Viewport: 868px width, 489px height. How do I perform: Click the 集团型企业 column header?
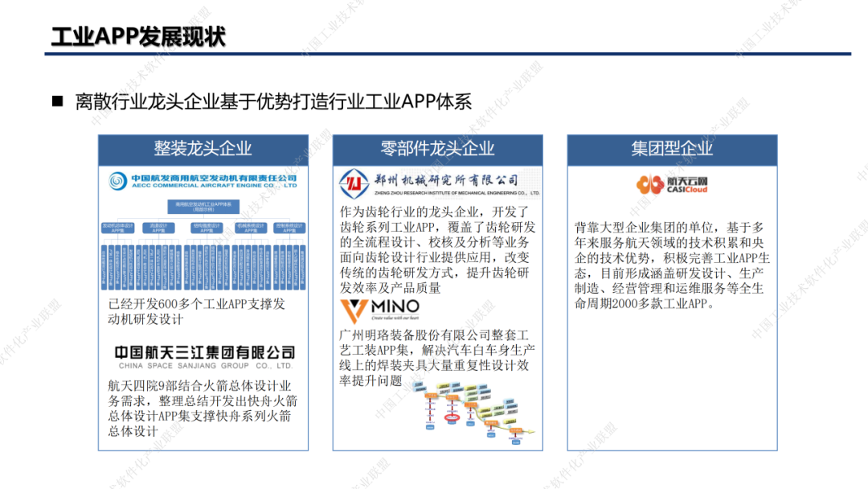(672, 149)
